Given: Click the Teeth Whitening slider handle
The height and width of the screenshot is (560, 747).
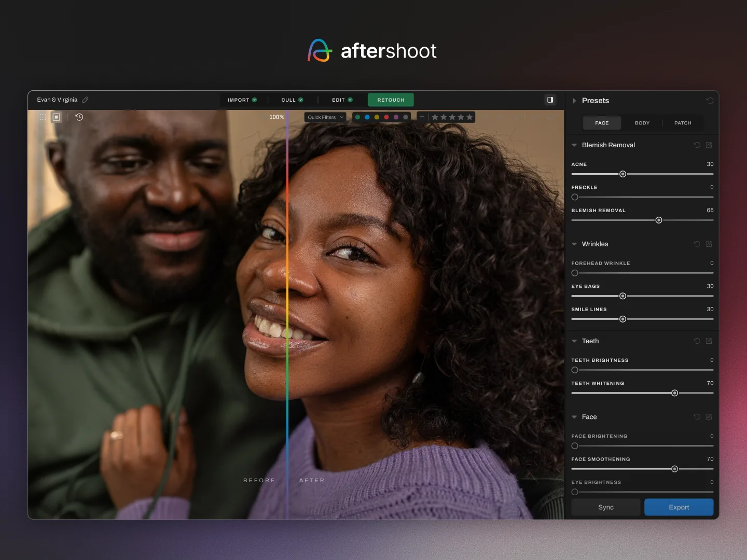Looking at the screenshot, I should coord(674,393).
